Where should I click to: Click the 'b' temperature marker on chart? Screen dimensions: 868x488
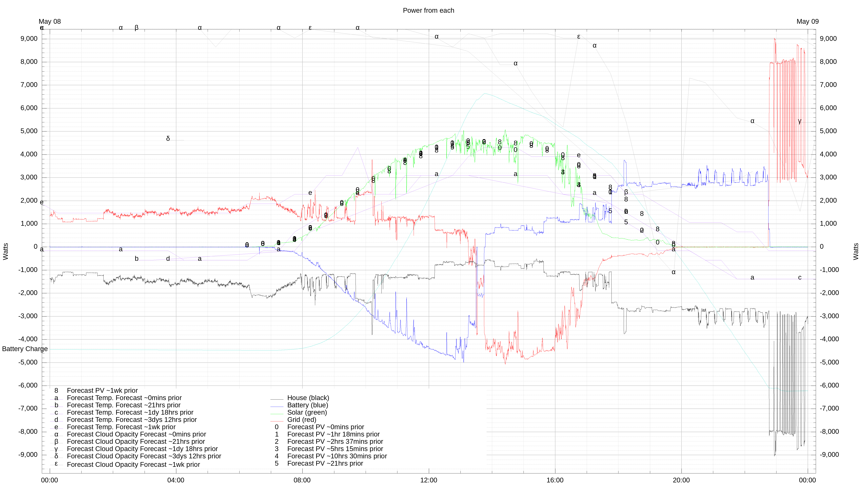tap(136, 259)
